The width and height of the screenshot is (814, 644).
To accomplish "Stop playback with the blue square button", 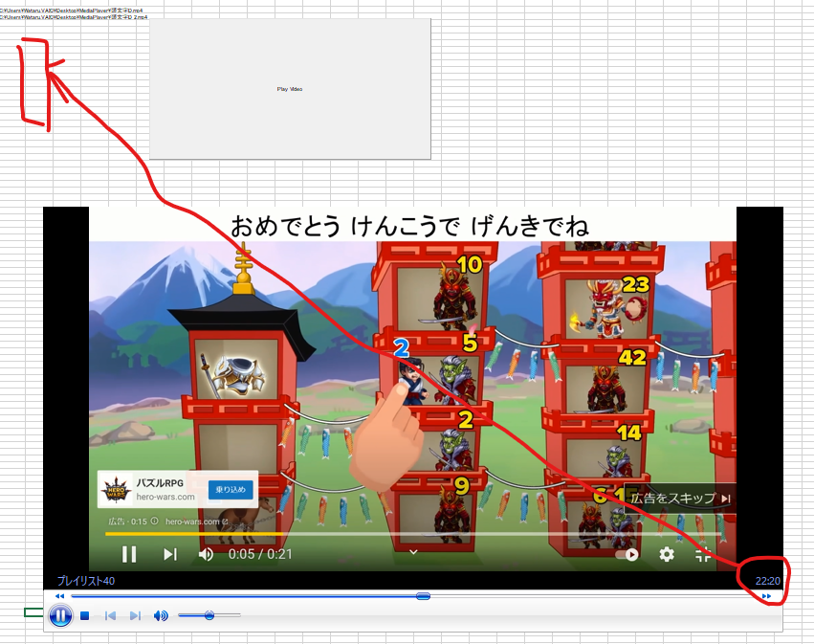I will coord(84,616).
